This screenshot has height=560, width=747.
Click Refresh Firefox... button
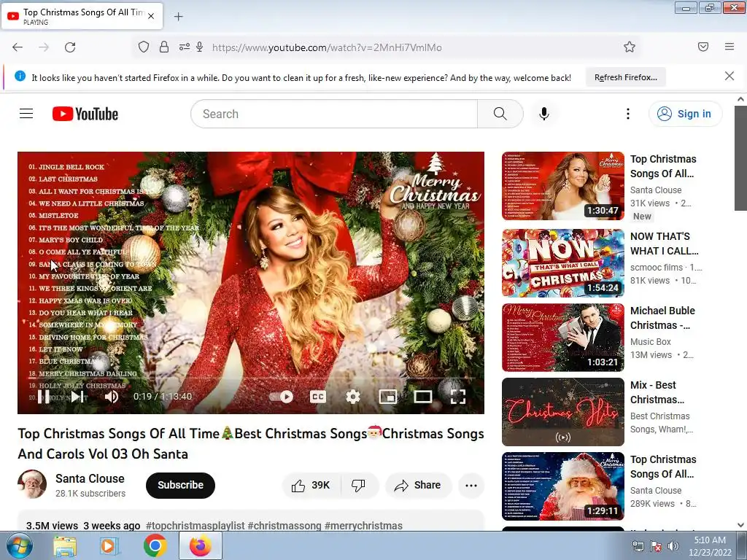pyautogui.click(x=625, y=77)
